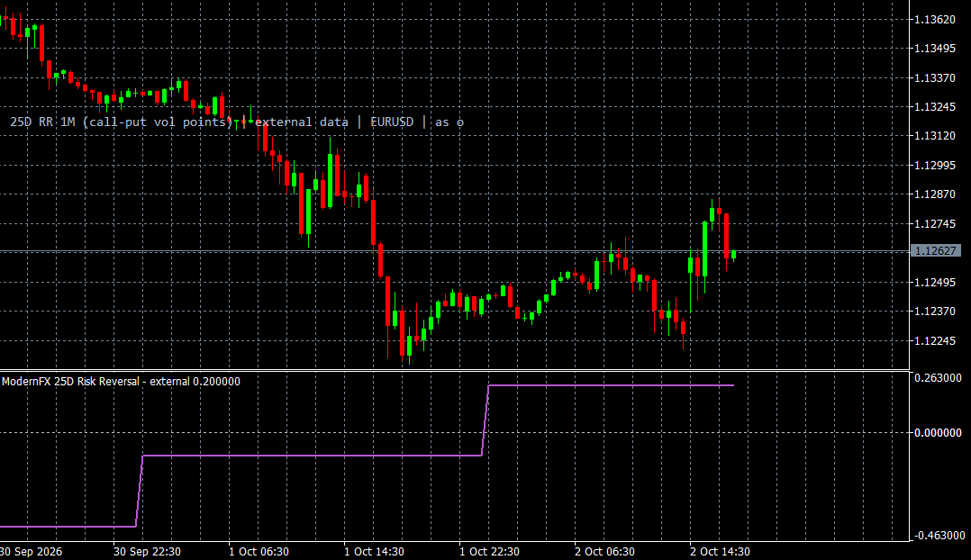
Task: Click the 2 Oct 06:30 time label
Action: tap(604, 551)
